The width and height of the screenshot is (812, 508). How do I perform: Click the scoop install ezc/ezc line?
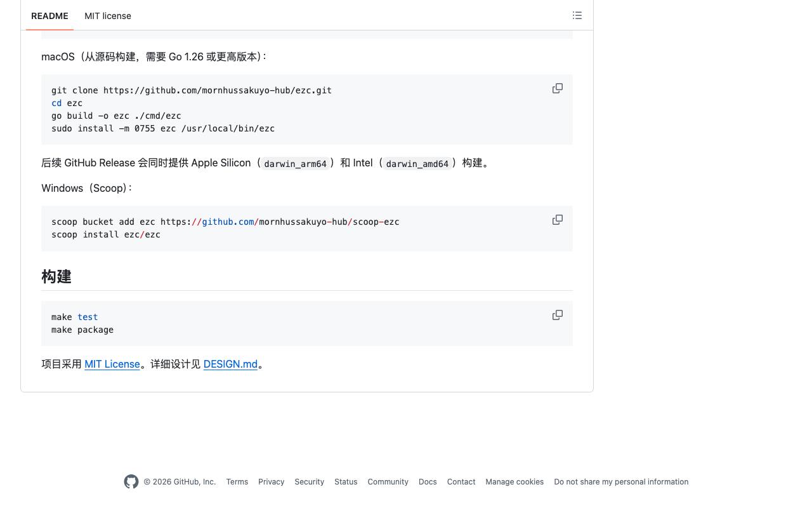pos(106,234)
